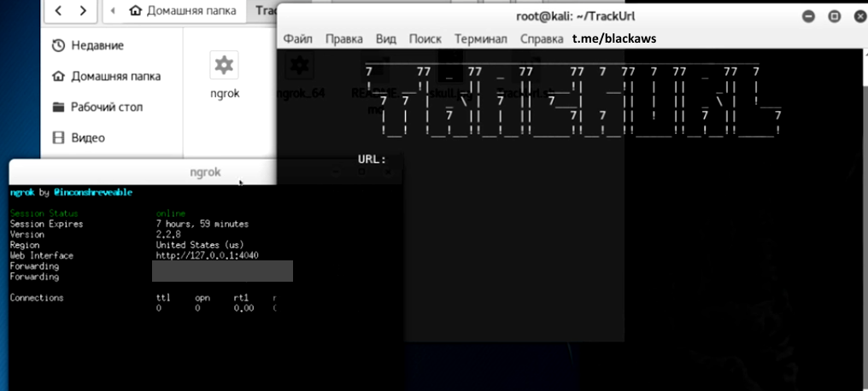Viewport: 868px width, 391px height.
Task: Select the ngrok file icon
Action: [x=224, y=66]
